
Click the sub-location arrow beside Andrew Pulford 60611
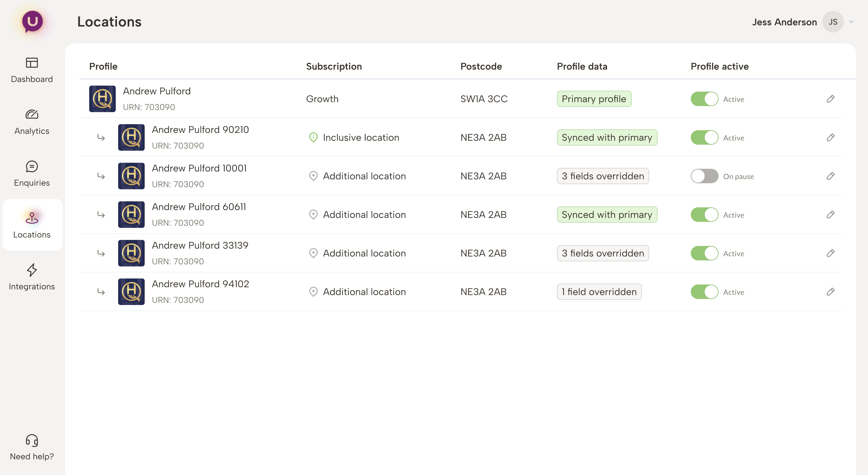pos(101,215)
